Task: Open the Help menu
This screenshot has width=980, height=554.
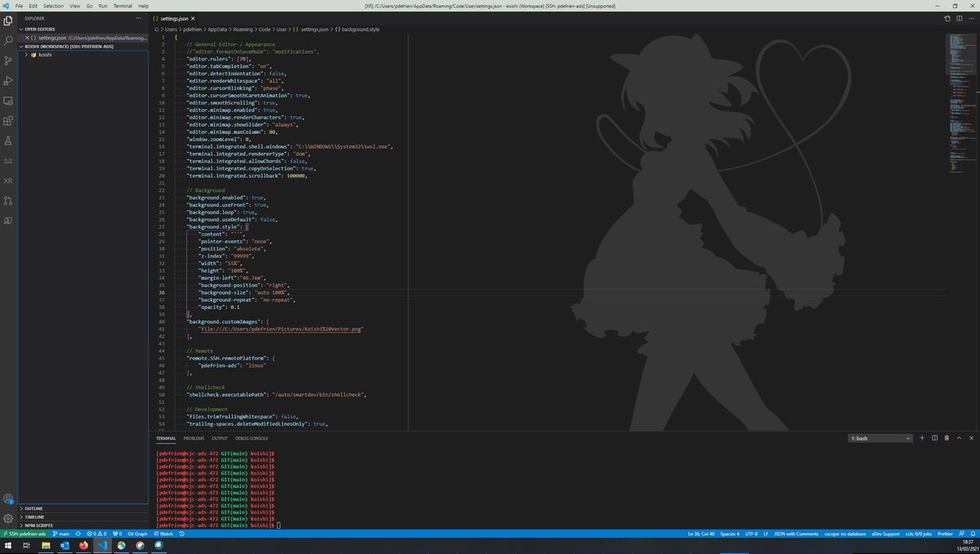Action: pos(144,6)
